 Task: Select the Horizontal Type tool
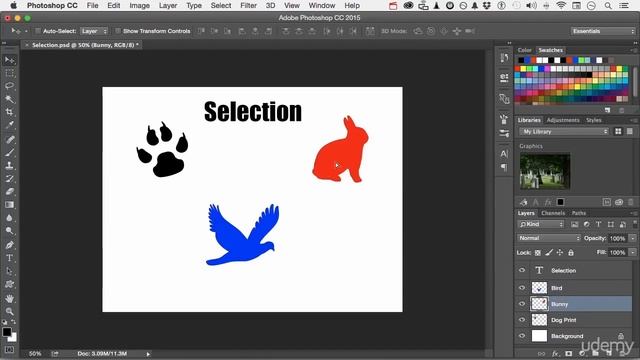point(9,258)
